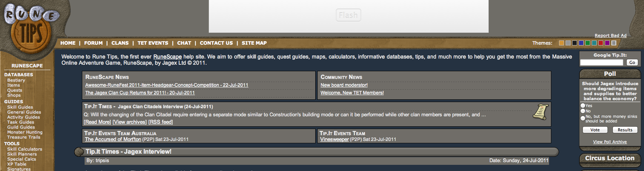Click the poll Results button

[x=625, y=130]
